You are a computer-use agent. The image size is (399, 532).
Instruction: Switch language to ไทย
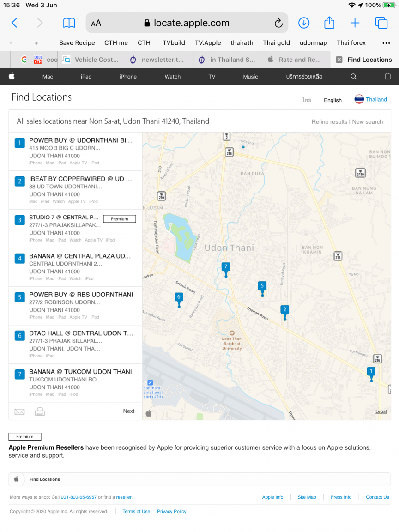tap(307, 100)
